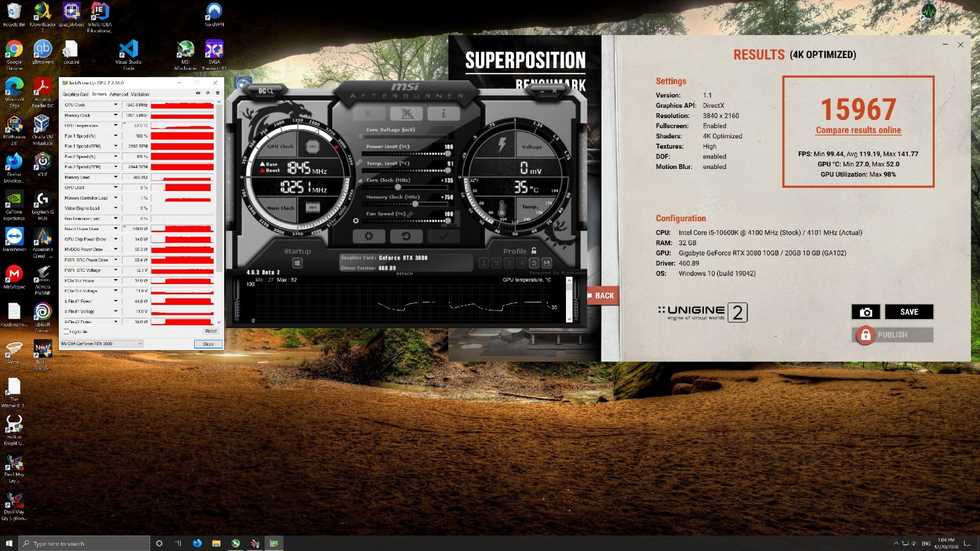The width and height of the screenshot is (980, 551).
Task: Open GeForce Experience desktop icon
Action: click(x=14, y=206)
